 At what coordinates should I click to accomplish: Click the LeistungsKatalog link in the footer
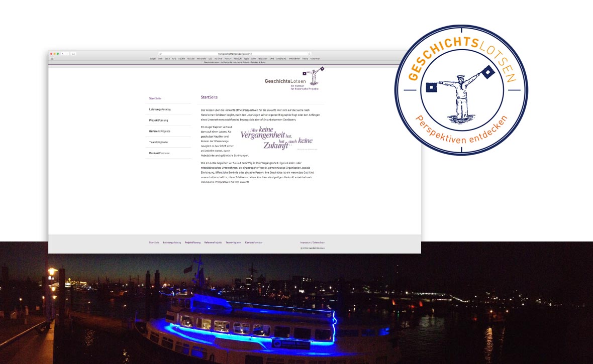click(172, 242)
